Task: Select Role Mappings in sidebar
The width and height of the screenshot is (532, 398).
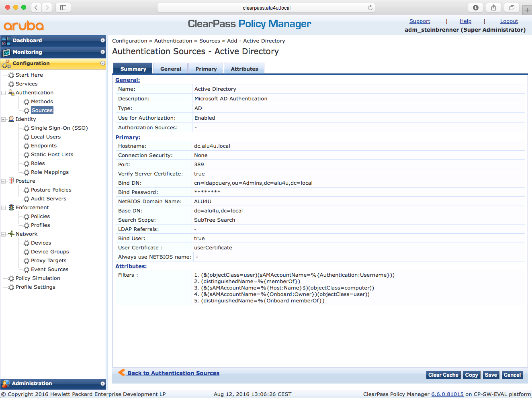Action: (50, 172)
